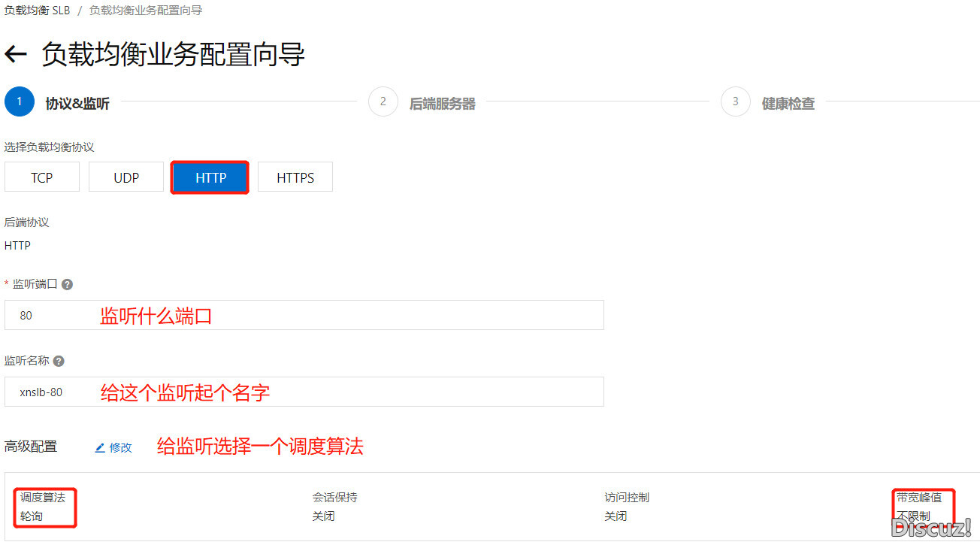
Task: Go to the 协议&监听 wizard step
Action: point(77,104)
